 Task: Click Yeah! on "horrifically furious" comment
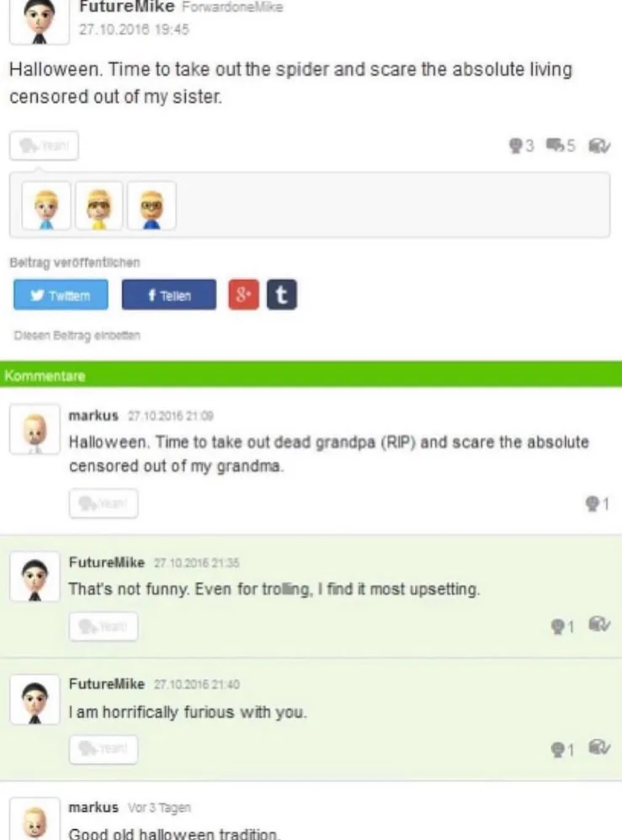pos(104,749)
